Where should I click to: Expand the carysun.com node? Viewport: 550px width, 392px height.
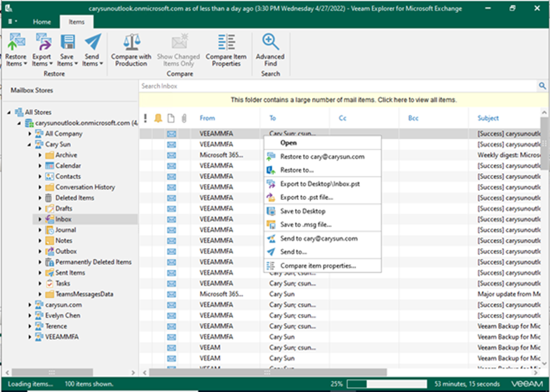pyautogui.click(x=30, y=305)
